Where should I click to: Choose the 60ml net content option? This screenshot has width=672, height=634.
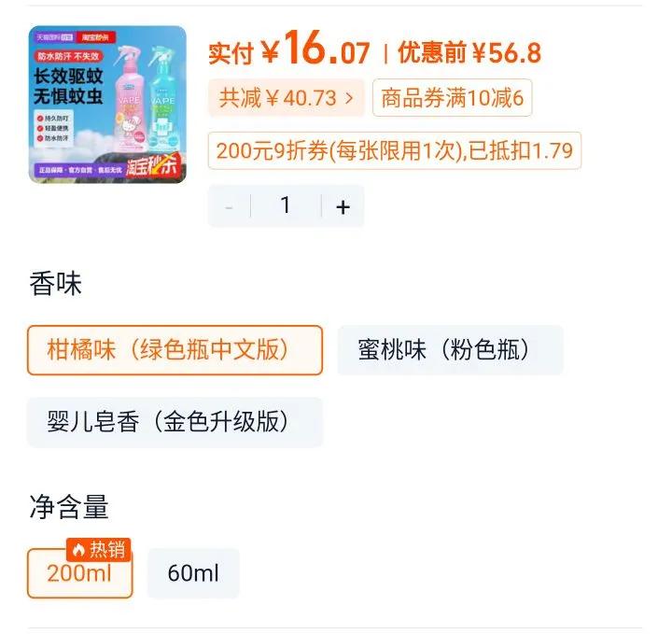[x=193, y=573]
